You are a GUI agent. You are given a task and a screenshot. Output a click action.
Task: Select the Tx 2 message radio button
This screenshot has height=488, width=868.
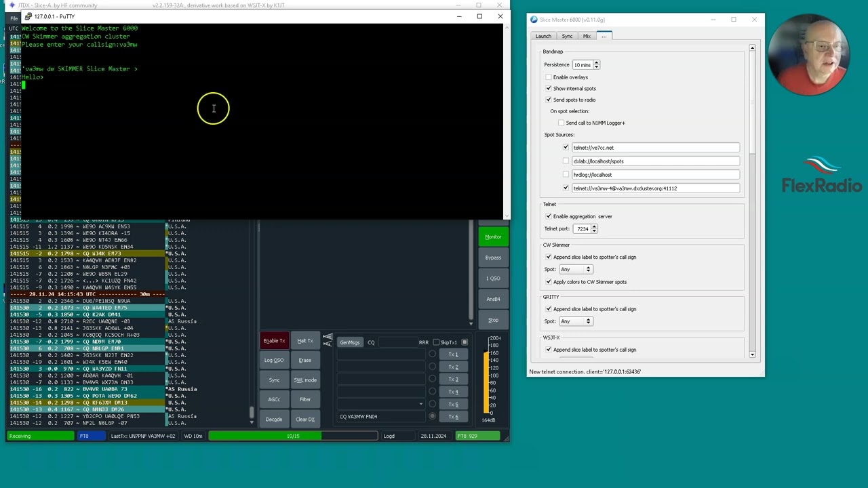tap(432, 367)
